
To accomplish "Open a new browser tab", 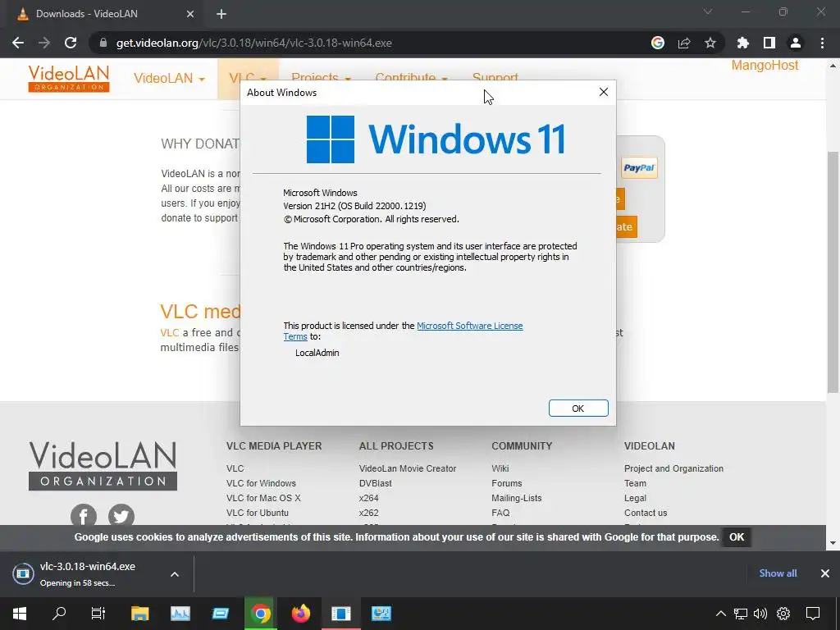I will click(221, 14).
